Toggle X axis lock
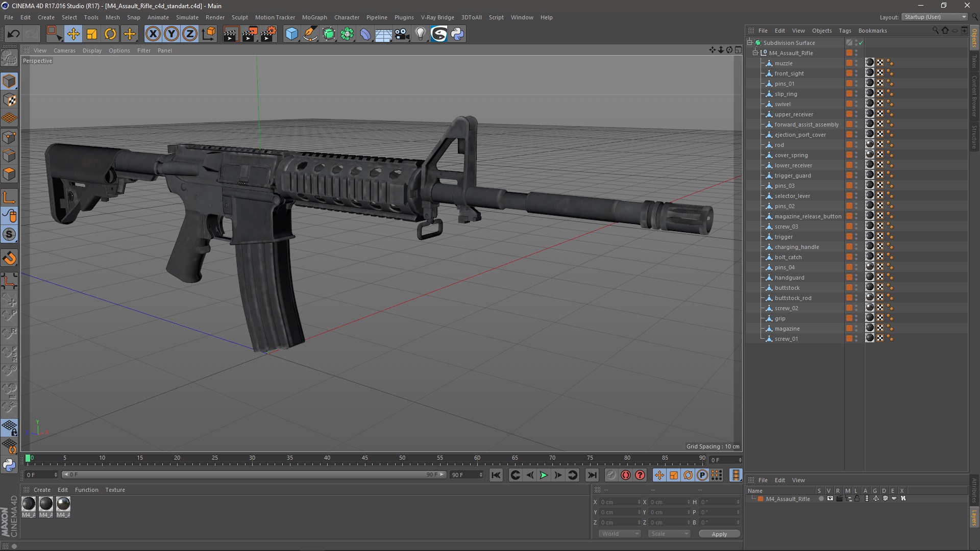The width and height of the screenshot is (980, 551). click(x=153, y=34)
